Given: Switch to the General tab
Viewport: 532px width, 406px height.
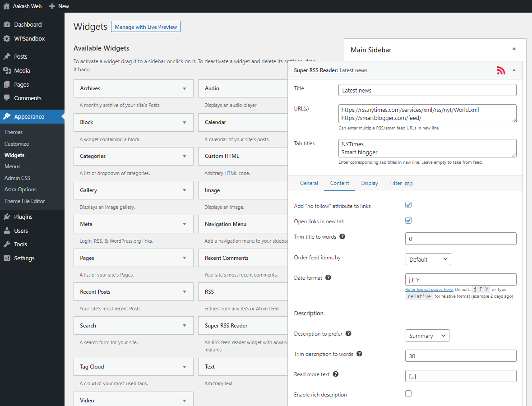Looking at the screenshot, I should coord(309,183).
